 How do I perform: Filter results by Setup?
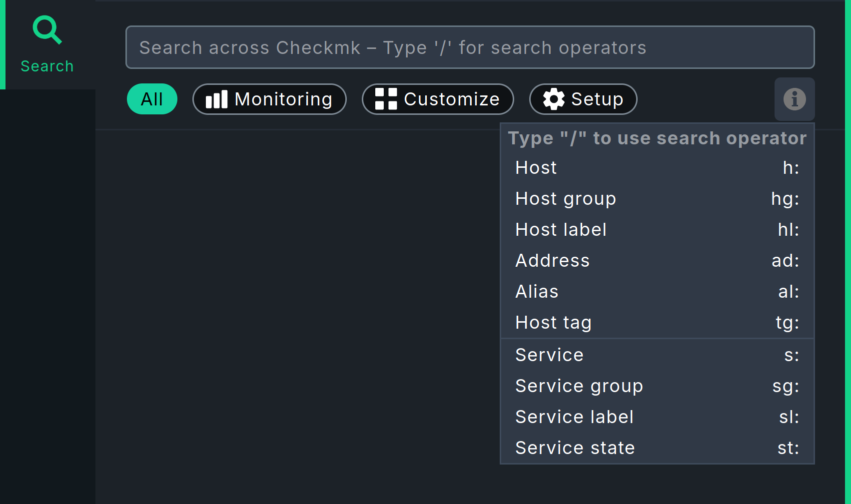(583, 99)
